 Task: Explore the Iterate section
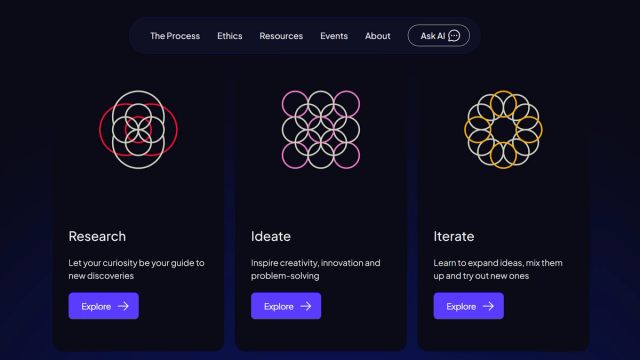click(469, 306)
